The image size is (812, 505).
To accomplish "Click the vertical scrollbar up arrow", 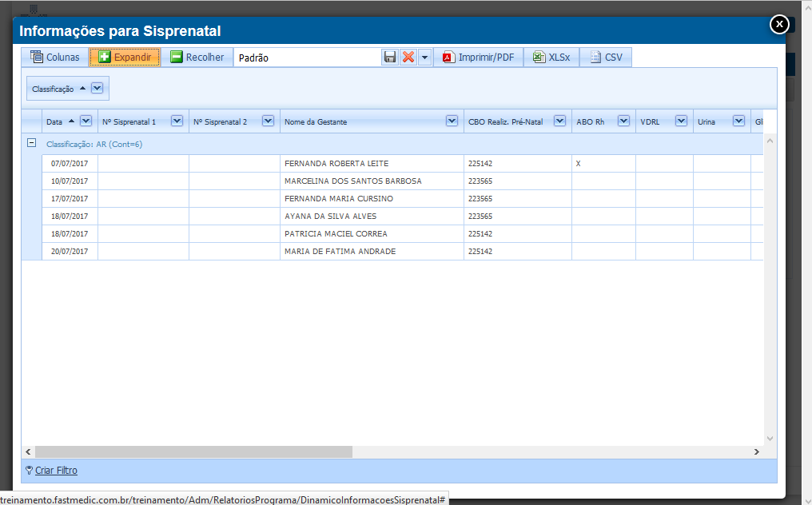I will 770,141.
